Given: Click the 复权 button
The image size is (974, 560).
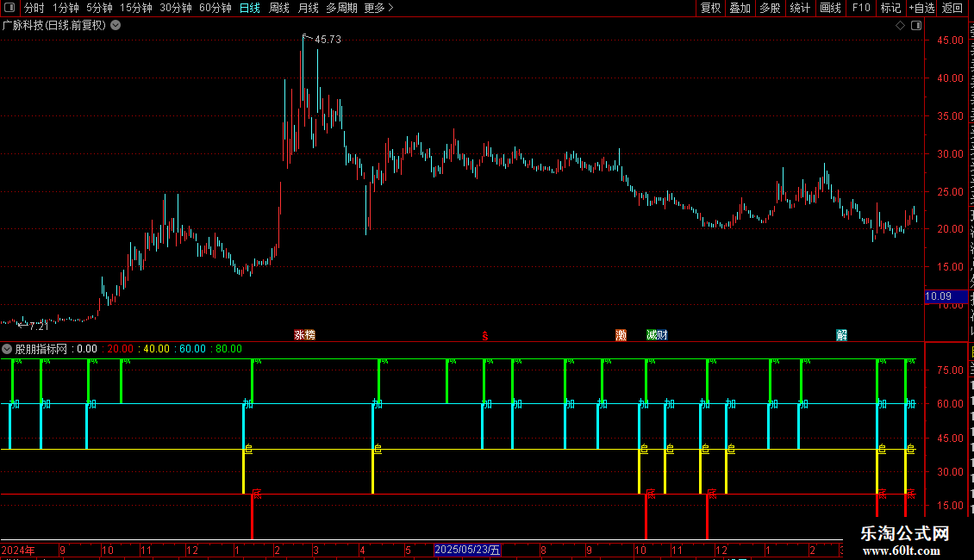Looking at the screenshot, I should click(x=710, y=8).
